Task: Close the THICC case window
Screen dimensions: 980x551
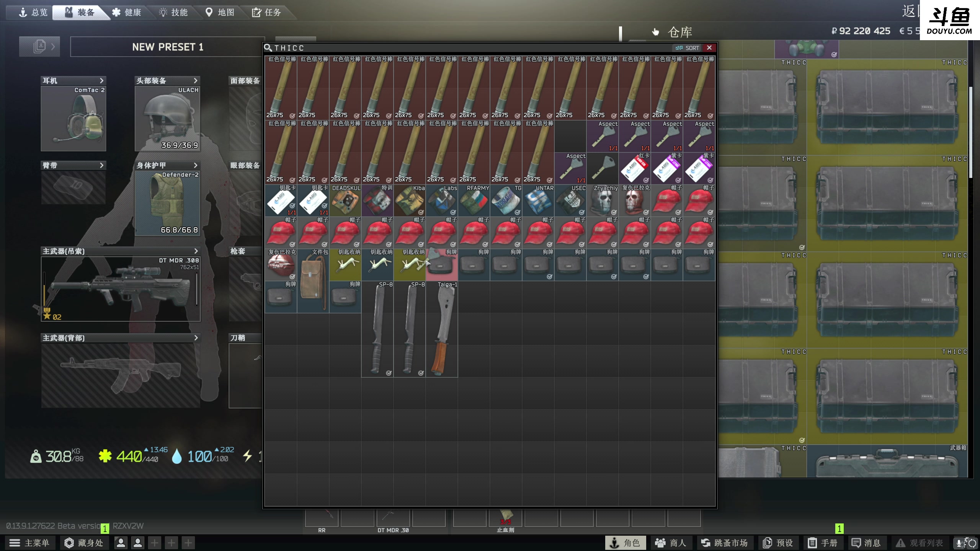Action: pos(709,48)
